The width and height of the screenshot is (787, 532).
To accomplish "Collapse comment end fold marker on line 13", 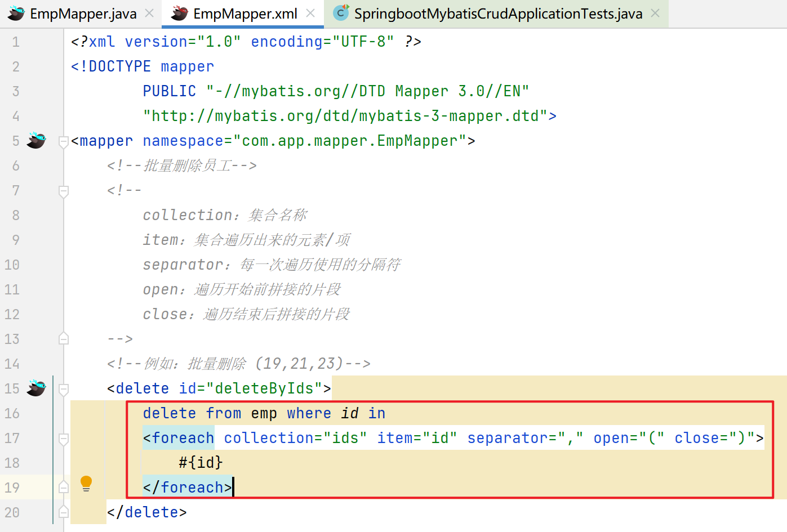I will (64, 338).
